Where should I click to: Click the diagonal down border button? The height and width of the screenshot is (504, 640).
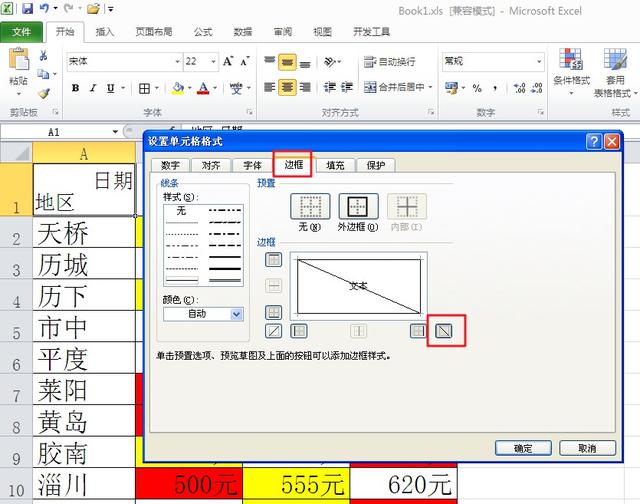(444, 331)
